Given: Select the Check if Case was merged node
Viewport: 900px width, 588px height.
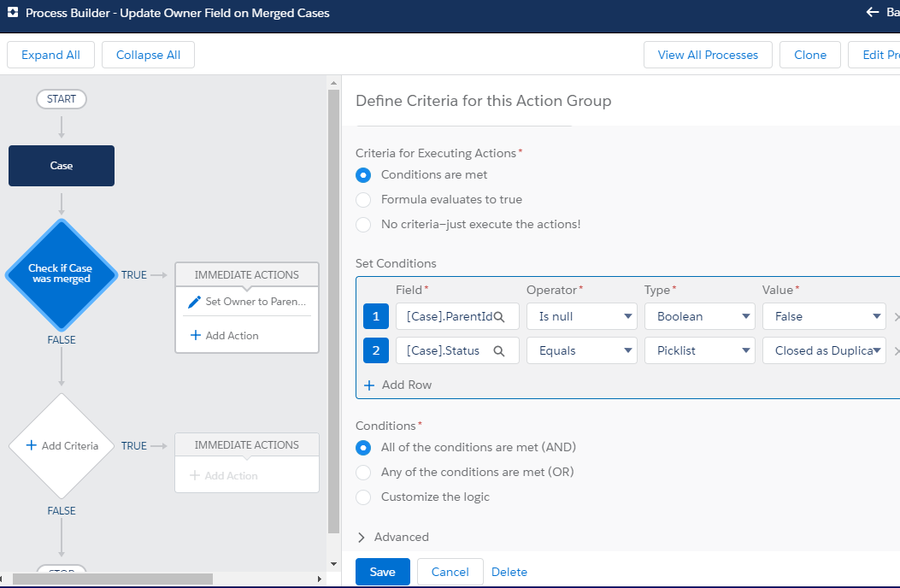Looking at the screenshot, I should point(62,274).
